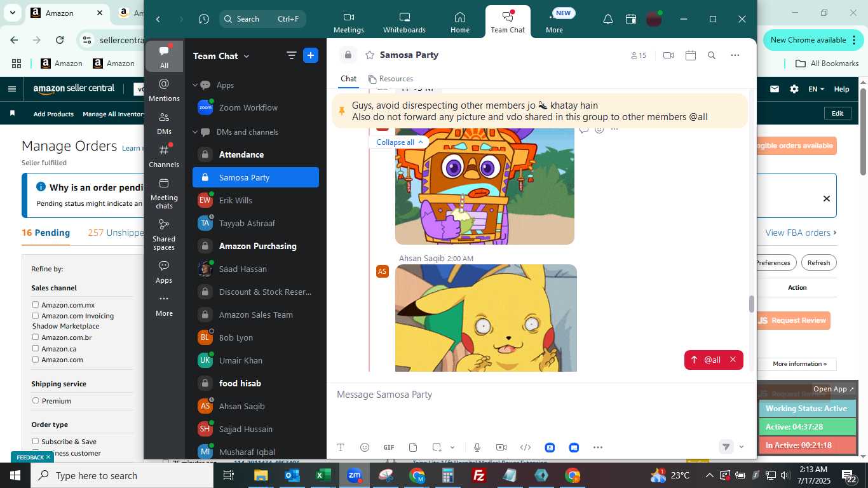This screenshot has height=488, width=868.
Task: Open Apps in Zoom sidebar
Action: point(164,272)
